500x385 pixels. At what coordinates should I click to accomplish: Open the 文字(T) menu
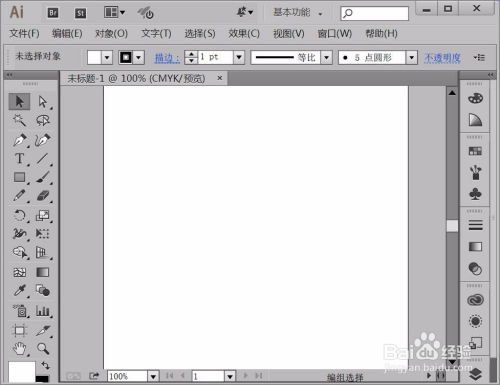[156, 33]
